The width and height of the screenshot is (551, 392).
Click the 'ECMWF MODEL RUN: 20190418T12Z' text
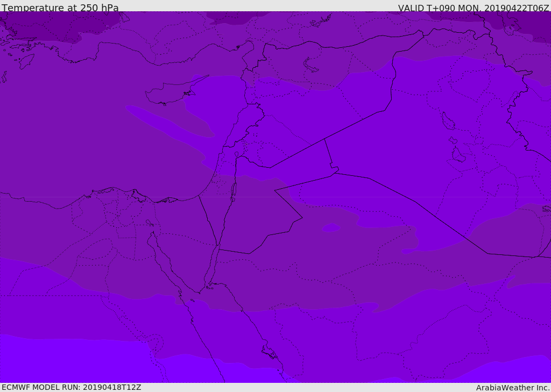(72, 387)
